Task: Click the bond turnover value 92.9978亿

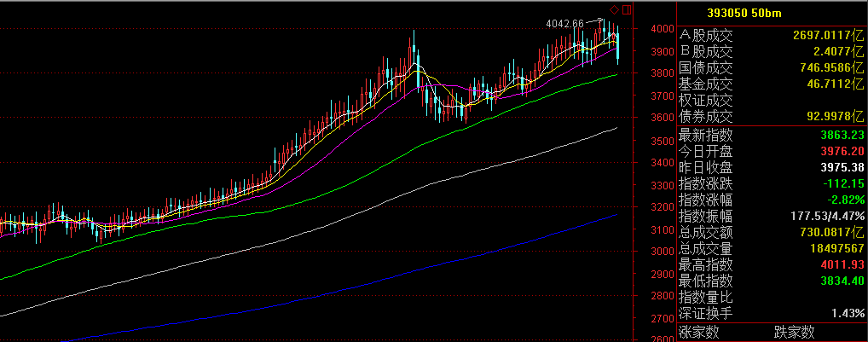Action: coord(836,116)
